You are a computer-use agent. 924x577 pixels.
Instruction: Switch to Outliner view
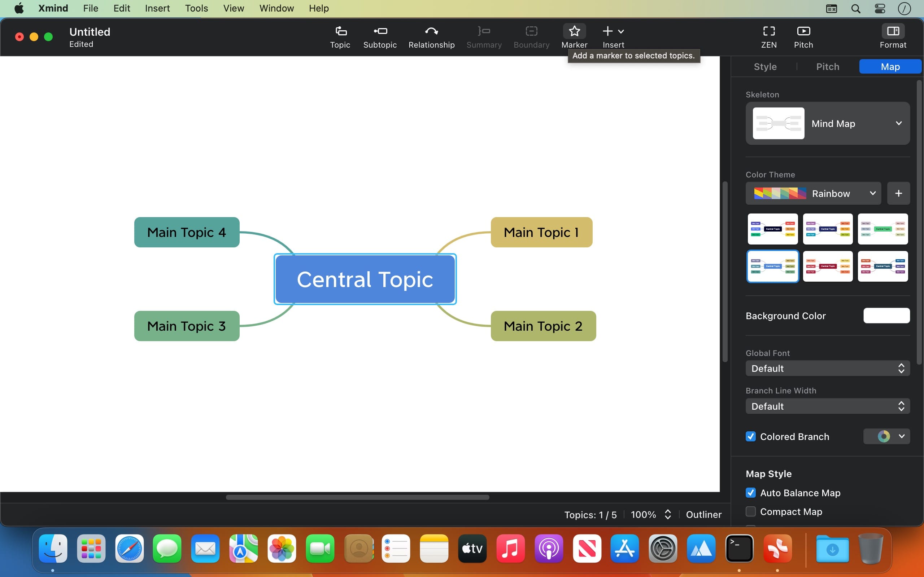[703, 514]
